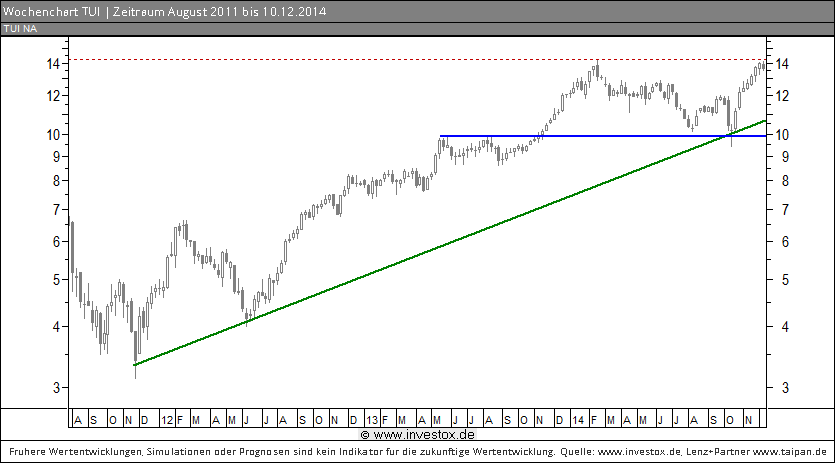Click the green ascending trend line
Viewport: 835px width, 463px height.
click(x=449, y=243)
